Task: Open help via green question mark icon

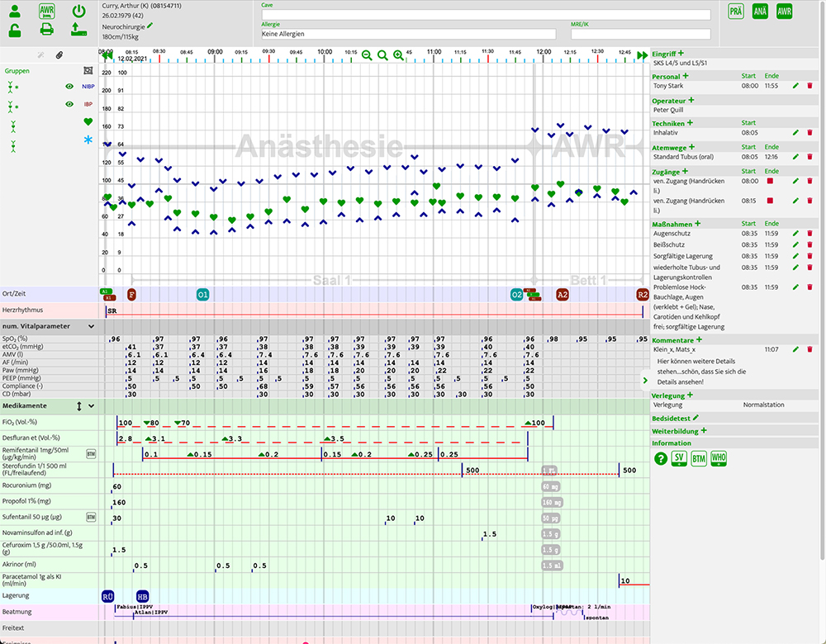Action: click(661, 459)
